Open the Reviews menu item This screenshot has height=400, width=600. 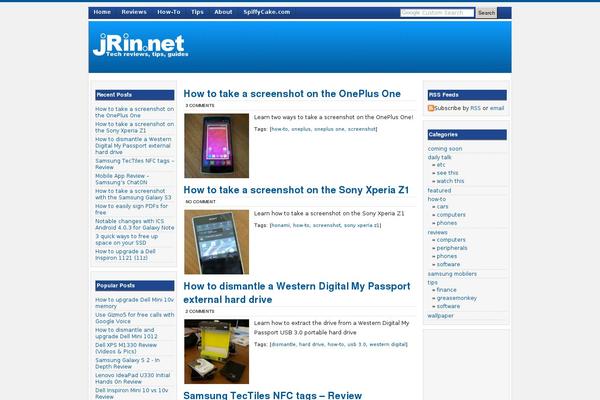click(134, 12)
